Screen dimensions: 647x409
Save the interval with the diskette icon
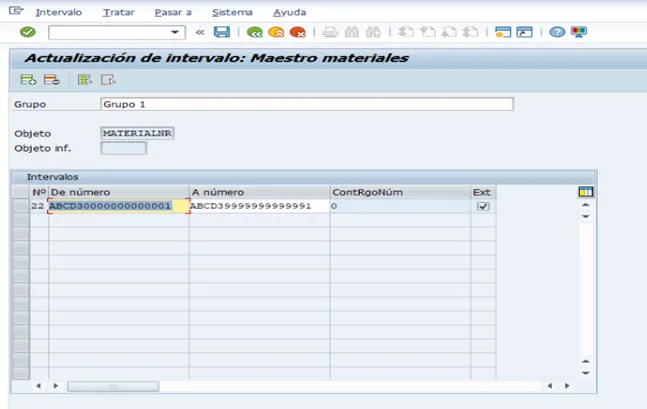(222, 32)
